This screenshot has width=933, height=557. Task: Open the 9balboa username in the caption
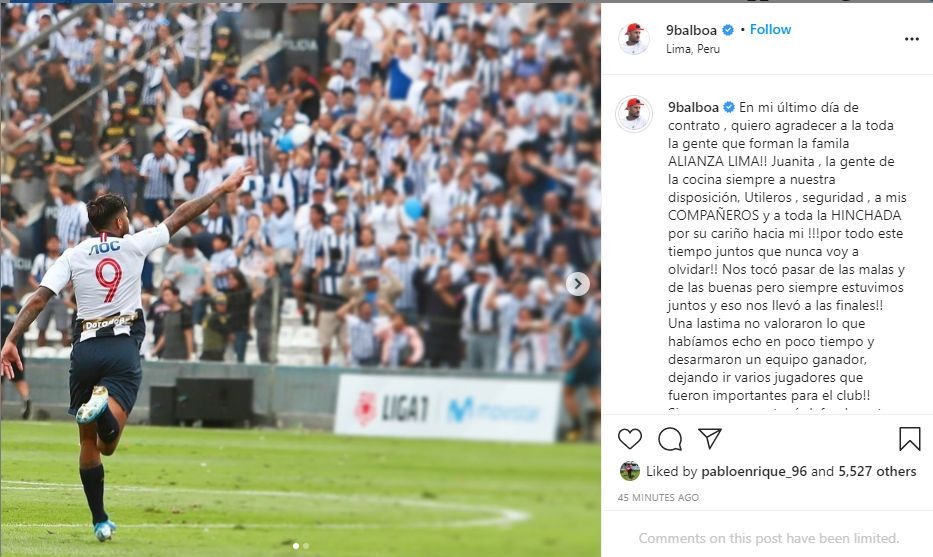[693, 108]
